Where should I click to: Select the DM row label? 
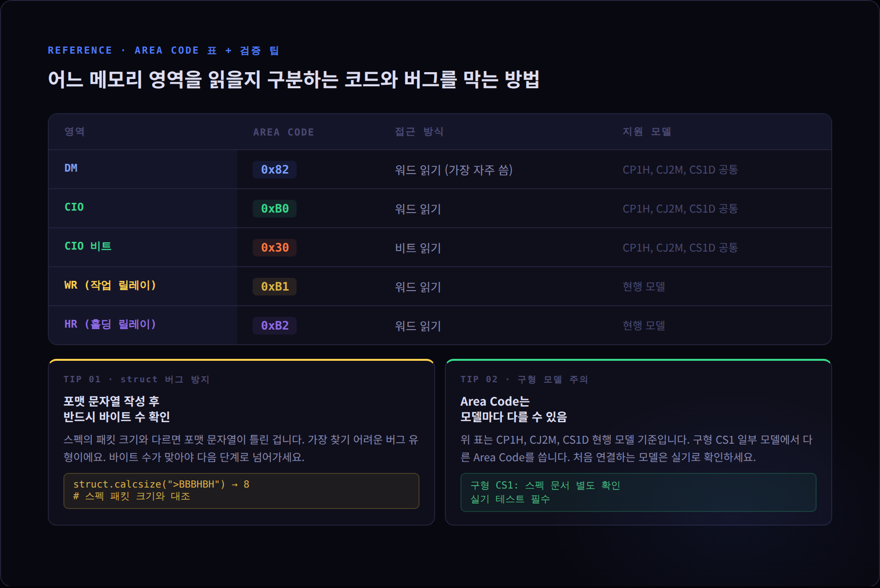coord(71,168)
